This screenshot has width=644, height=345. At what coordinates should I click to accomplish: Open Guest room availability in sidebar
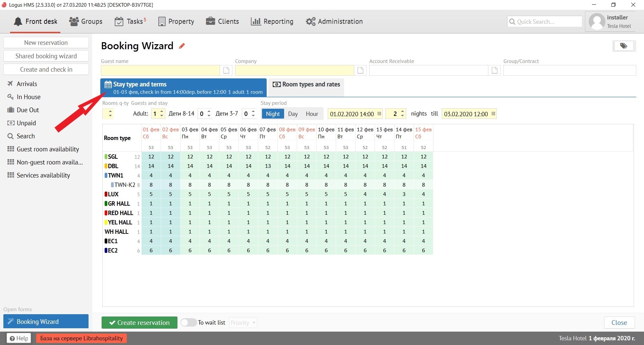click(48, 149)
